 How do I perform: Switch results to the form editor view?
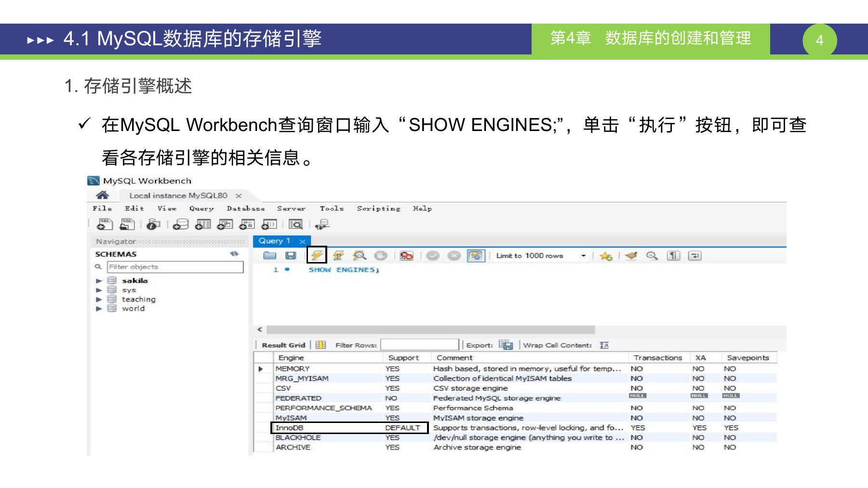coord(321,345)
